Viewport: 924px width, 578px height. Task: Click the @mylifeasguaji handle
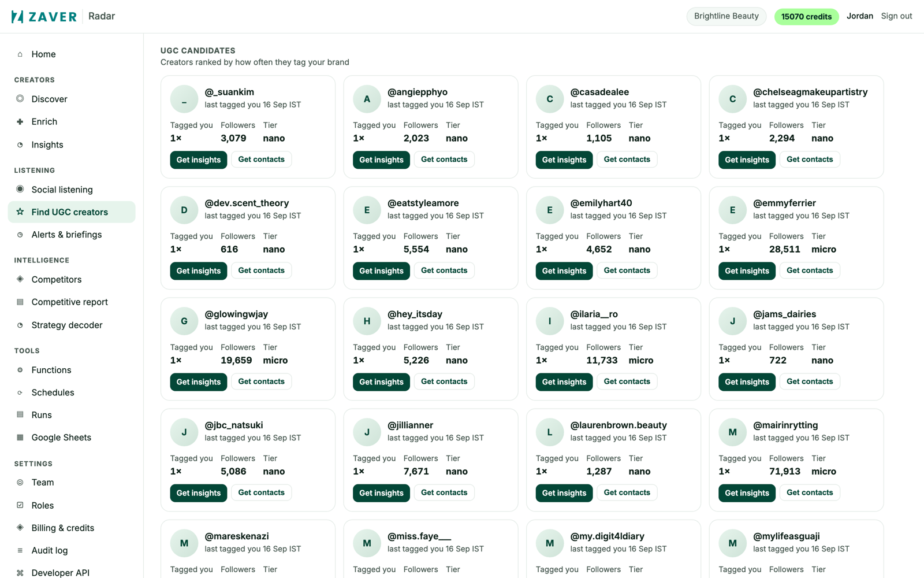[x=786, y=536]
